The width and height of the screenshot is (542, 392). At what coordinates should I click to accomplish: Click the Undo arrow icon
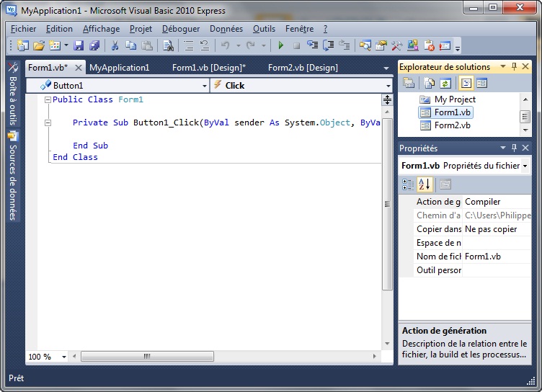tap(226, 45)
